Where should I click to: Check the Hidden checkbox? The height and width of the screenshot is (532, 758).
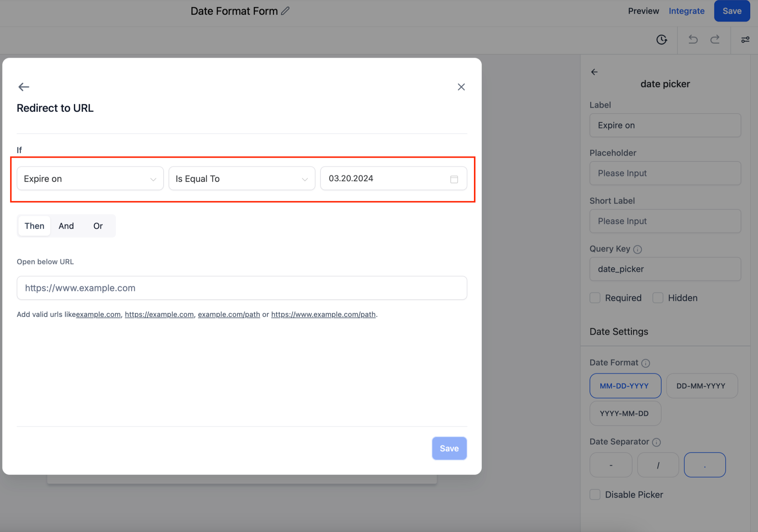click(658, 298)
